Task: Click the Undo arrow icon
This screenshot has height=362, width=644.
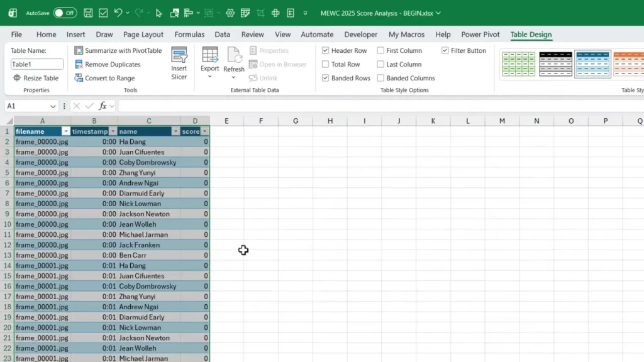Action: (x=118, y=13)
